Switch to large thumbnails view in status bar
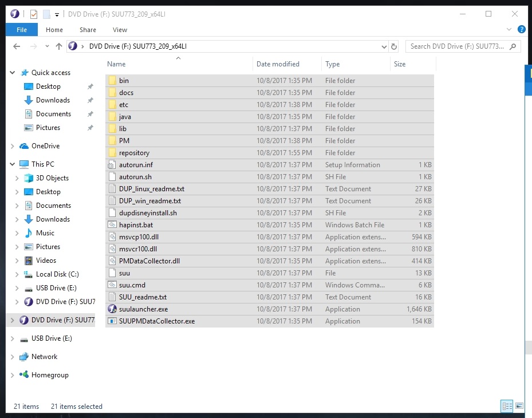The image size is (532, 418). pos(519,406)
